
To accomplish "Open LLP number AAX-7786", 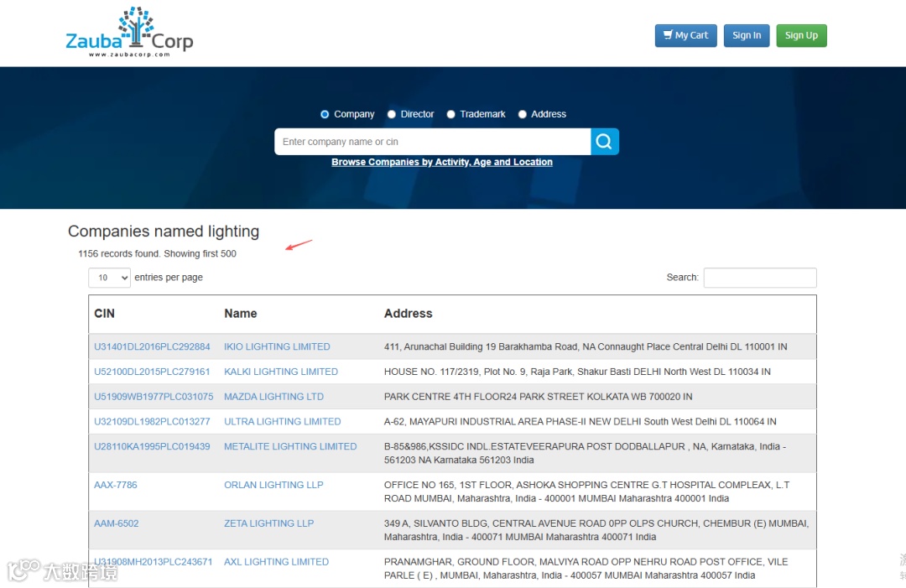I will 116,485.
